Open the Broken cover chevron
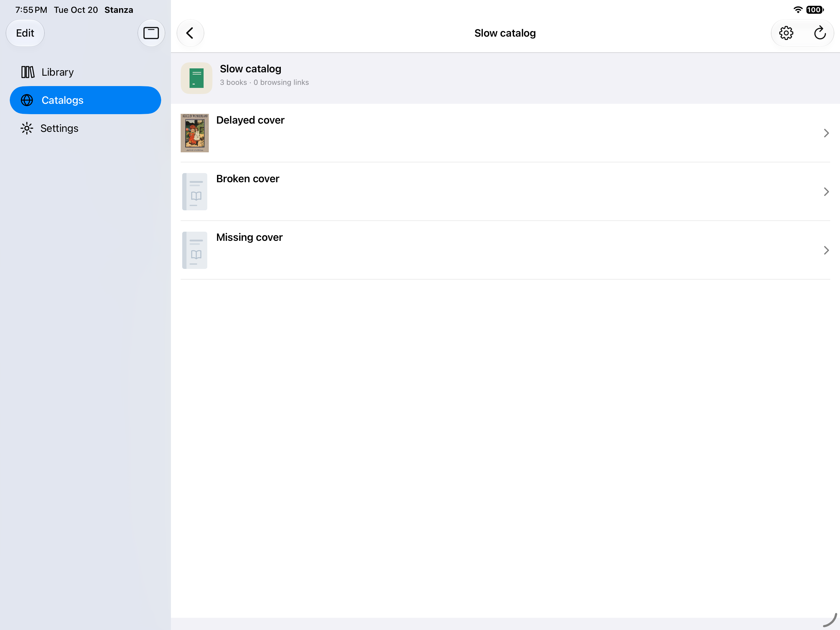 [826, 192]
